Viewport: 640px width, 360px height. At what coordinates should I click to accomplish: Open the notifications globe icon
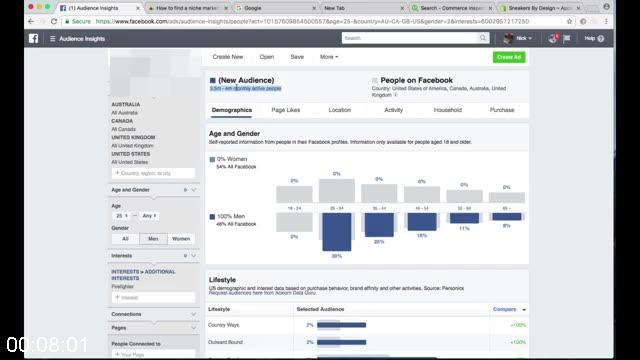tap(553, 38)
